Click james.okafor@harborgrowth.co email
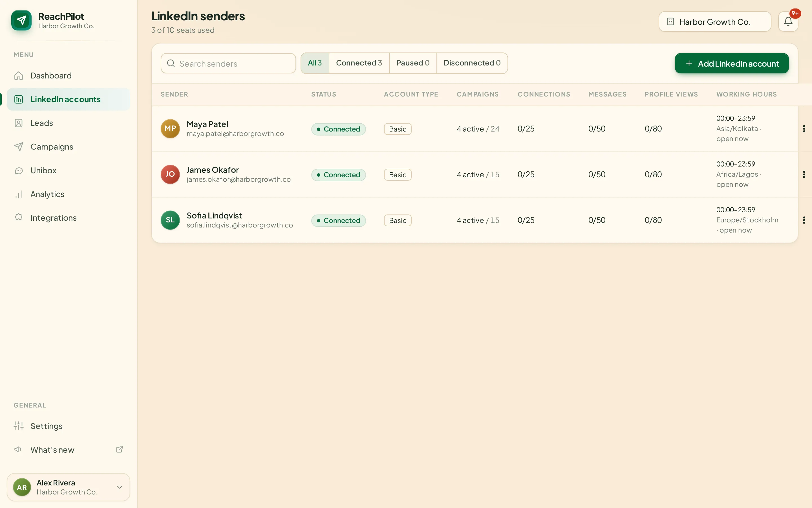The width and height of the screenshot is (812, 508). point(239,179)
